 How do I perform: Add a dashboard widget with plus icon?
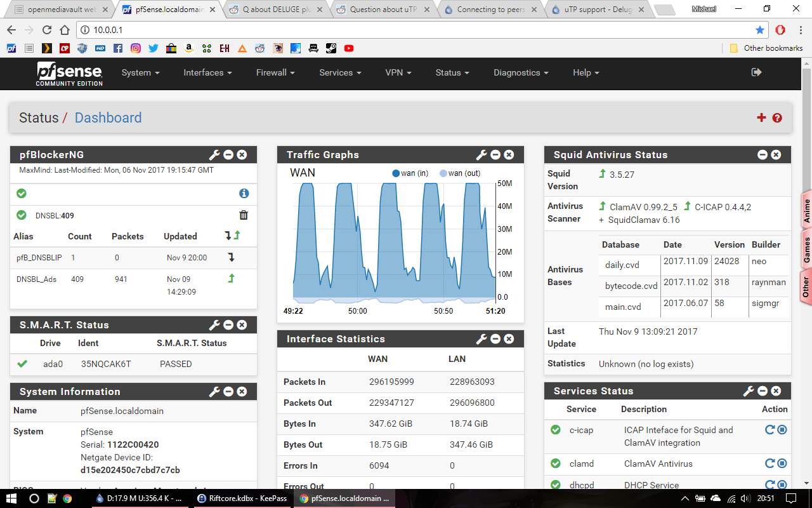click(762, 117)
